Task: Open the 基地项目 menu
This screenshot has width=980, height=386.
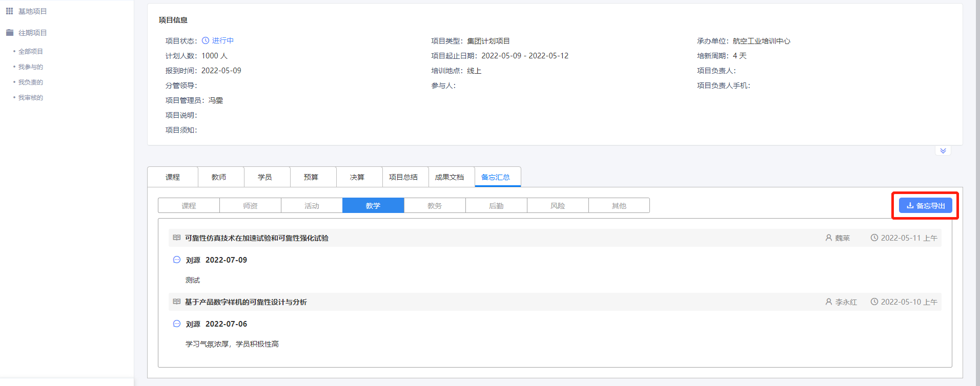Action: pyautogui.click(x=33, y=11)
